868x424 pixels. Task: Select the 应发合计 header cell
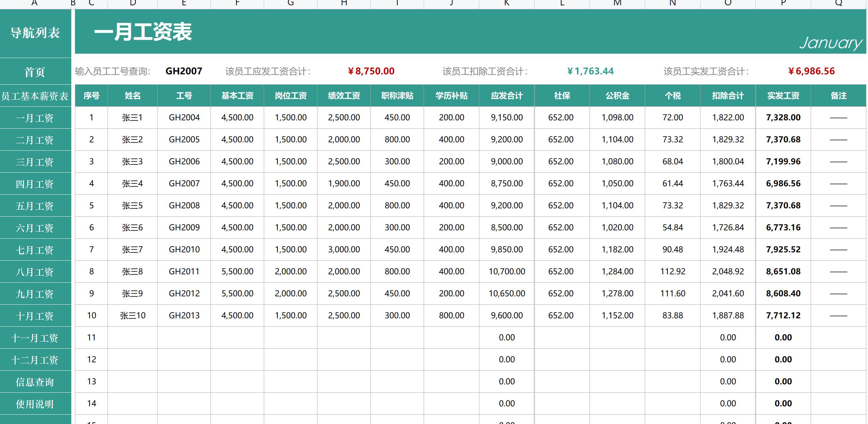[507, 96]
